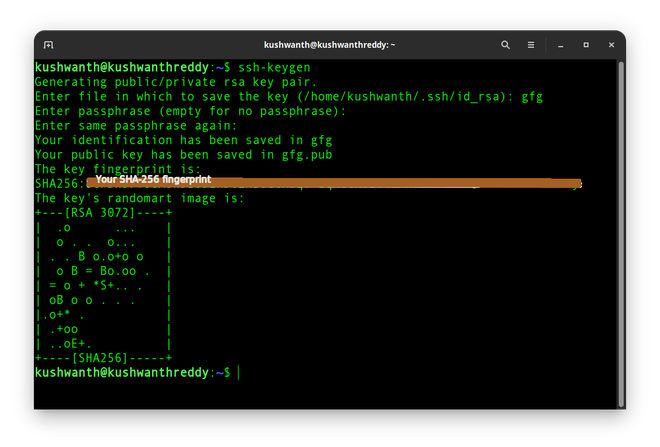Image resolution: width=660 pixels, height=447 pixels.
Task: Open a new terminal tab
Action: click(48, 45)
